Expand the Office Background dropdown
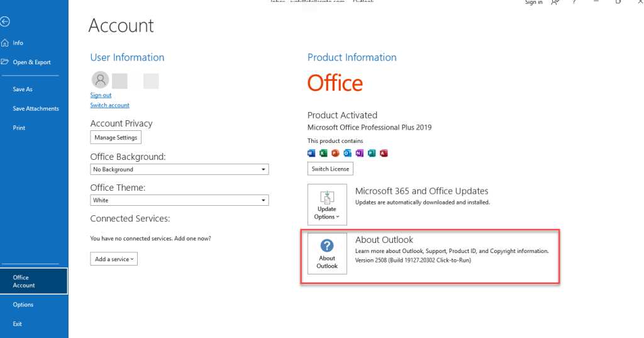The height and width of the screenshot is (338, 644). (x=179, y=169)
